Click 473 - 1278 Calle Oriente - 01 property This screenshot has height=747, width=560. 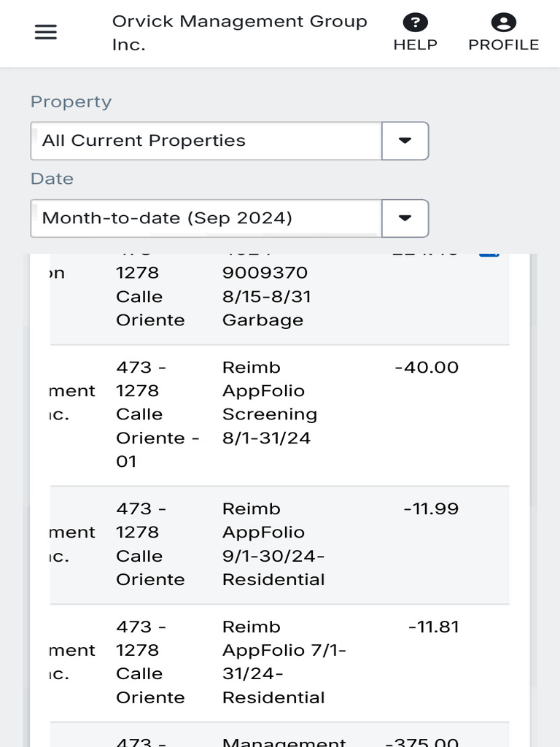click(157, 414)
